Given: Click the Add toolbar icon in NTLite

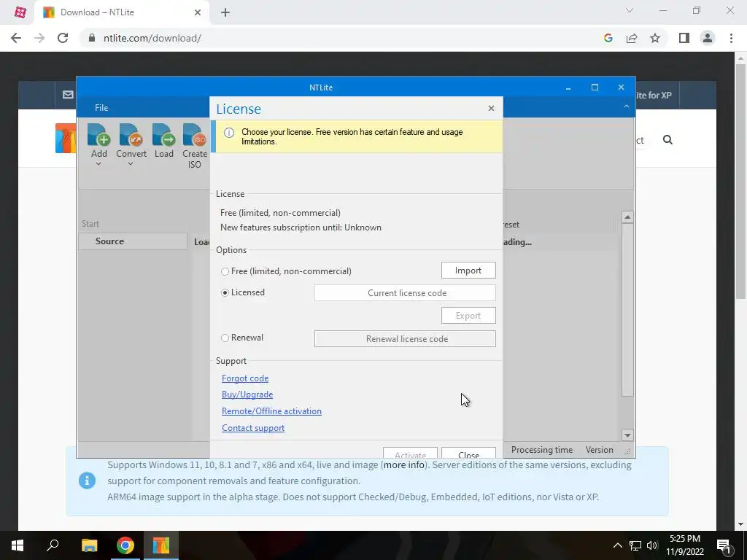Looking at the screenshot, I should (x=99, y=135).
